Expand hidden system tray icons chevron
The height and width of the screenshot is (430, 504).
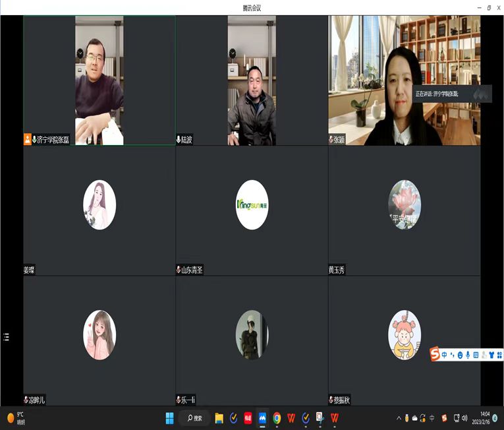(399, 418)
